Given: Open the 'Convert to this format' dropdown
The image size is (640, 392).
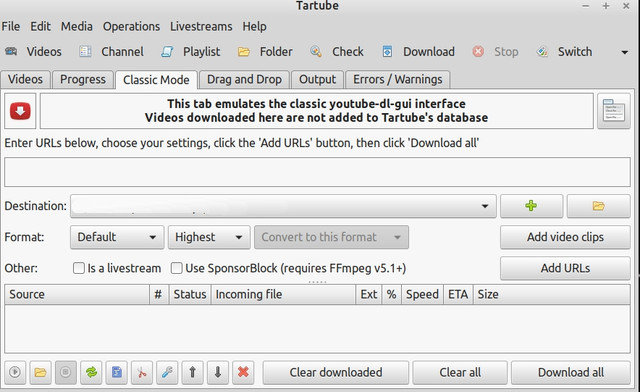Looking at the screenshot, I should 331,237.
